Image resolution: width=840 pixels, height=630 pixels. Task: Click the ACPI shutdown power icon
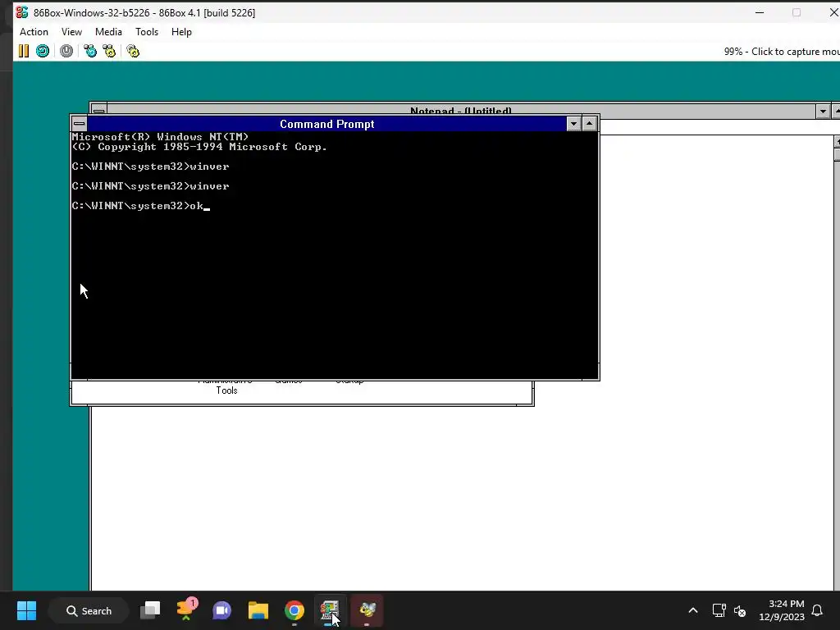pos(66,51)
